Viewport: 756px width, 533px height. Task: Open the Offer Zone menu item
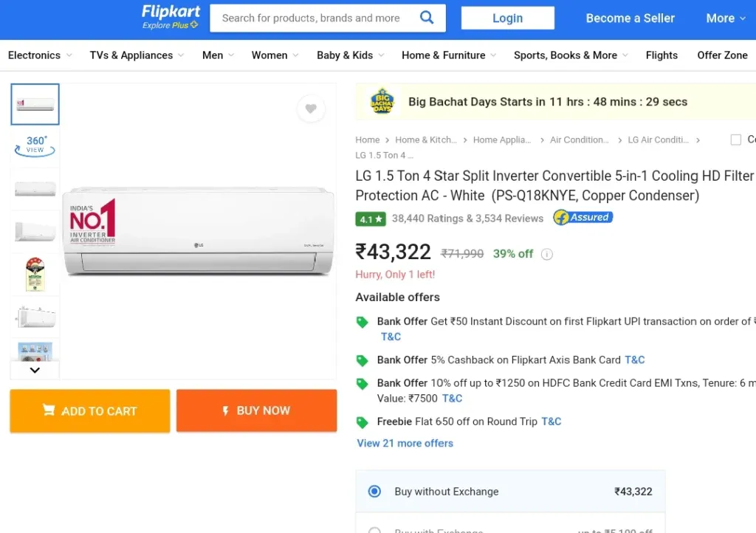pos(722,55)
